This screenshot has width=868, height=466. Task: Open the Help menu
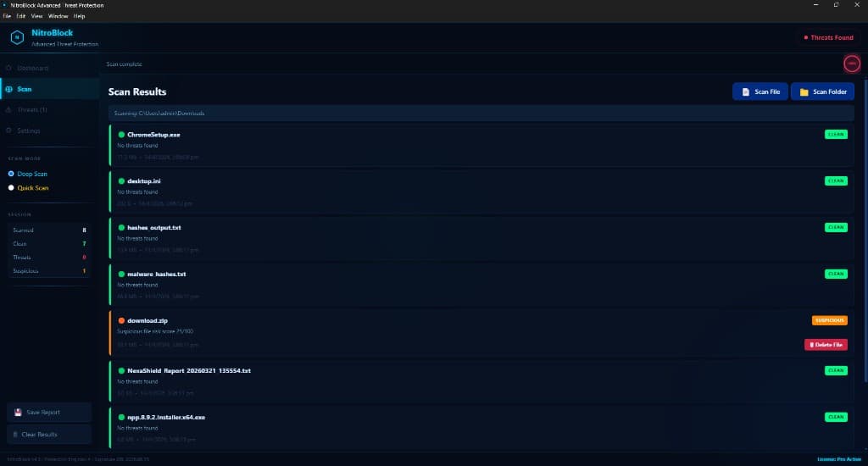[x=79, y=16]
